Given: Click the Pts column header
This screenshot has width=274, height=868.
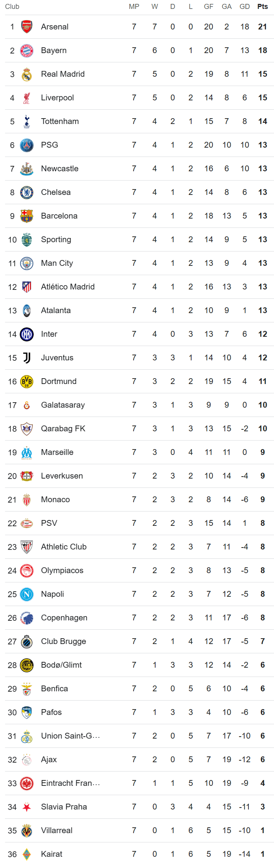Looking at the screenshot, I should pyautogui.click(x=262, y=7).
